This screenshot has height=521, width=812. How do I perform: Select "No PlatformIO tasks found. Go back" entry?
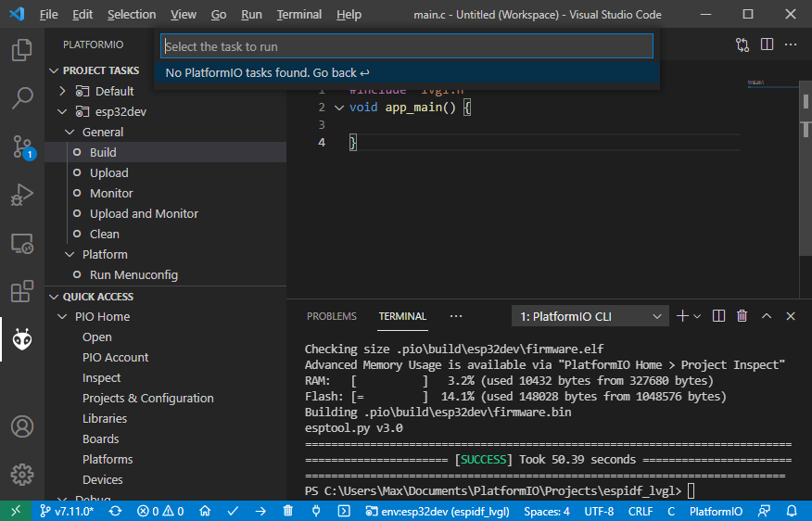point(407,72)
